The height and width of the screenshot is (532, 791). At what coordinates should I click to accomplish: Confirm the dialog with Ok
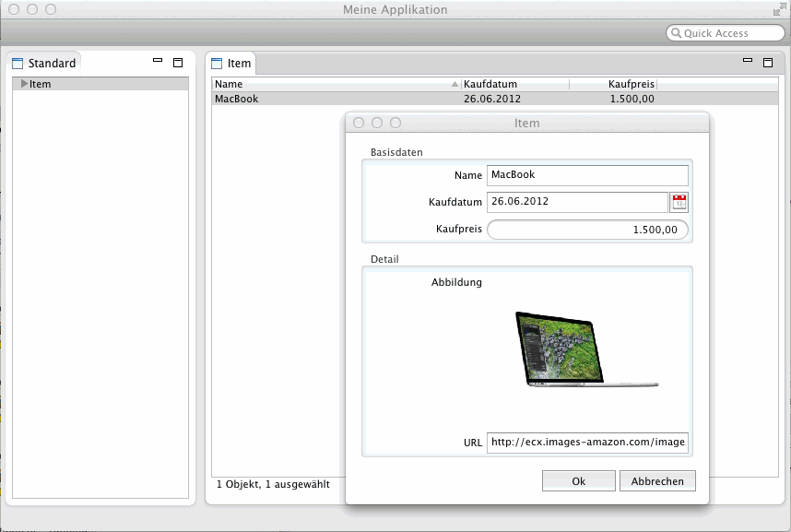578,481
